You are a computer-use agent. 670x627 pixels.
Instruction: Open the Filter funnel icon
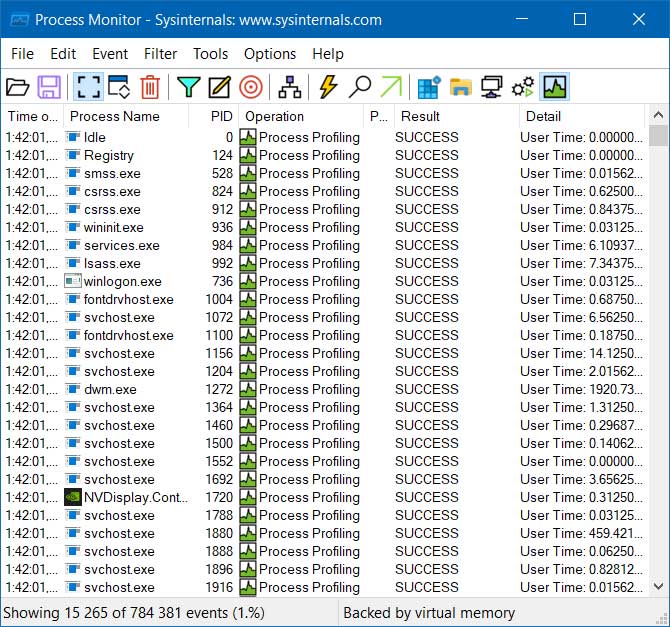[188, 87]
